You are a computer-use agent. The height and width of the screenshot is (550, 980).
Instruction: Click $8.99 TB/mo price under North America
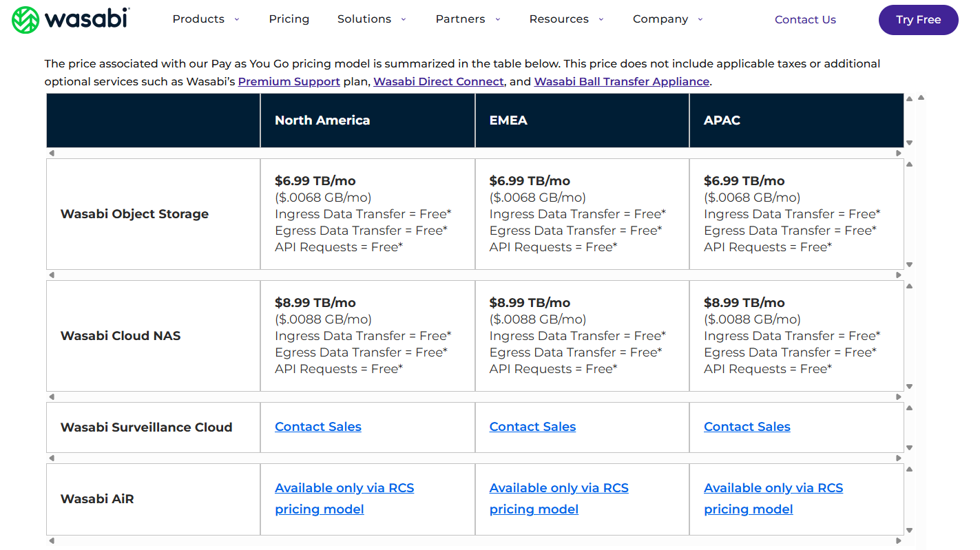[x=315, y=303]
